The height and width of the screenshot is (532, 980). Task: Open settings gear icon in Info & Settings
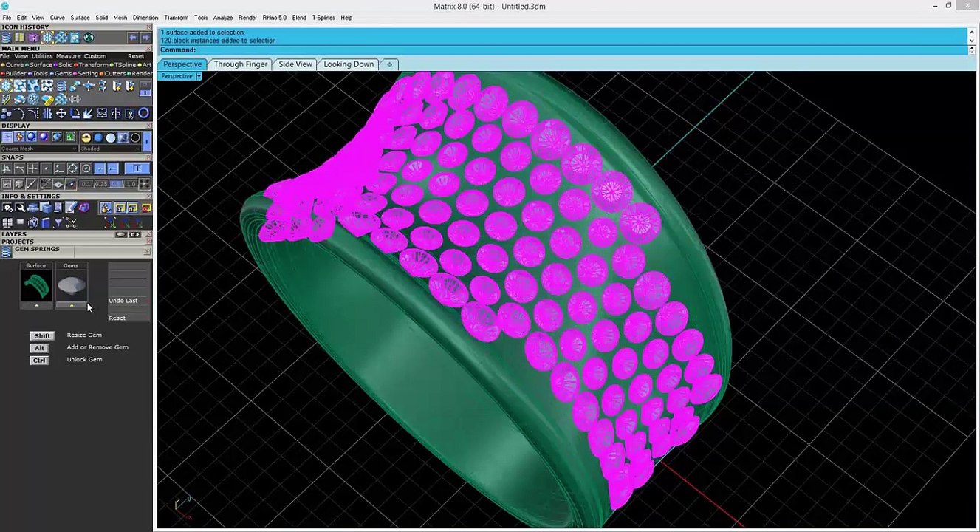pyautogui.click(x=7, y=208)
